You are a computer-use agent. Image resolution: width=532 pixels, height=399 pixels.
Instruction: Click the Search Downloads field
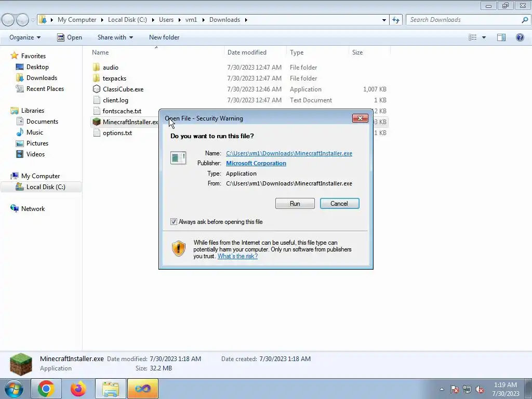click(463, 20)
